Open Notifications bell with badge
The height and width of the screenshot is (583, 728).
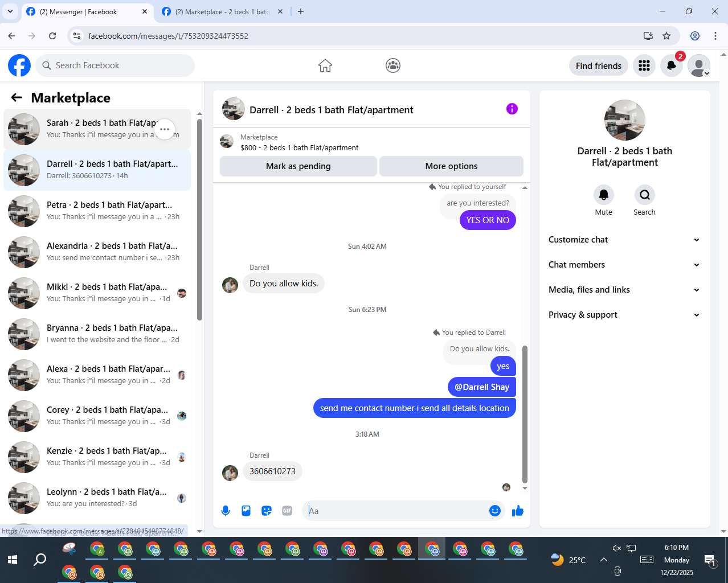point(672,65)
